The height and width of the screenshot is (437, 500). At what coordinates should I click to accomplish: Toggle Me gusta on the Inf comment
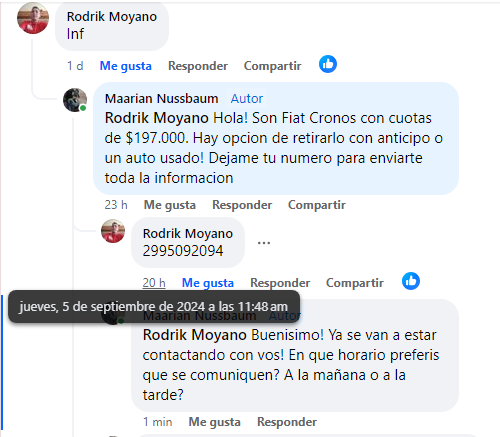[126, 66]
